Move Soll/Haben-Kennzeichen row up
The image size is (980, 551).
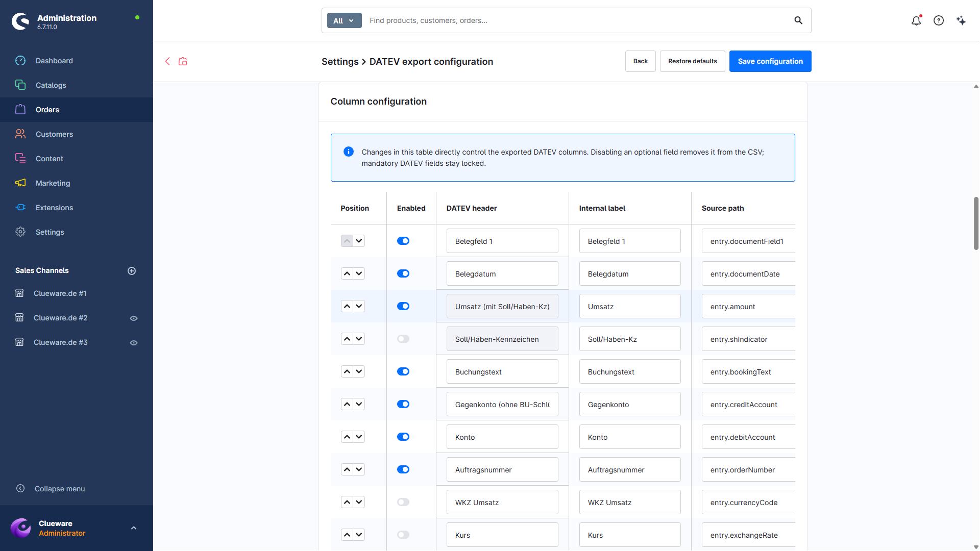pos(347,339)
